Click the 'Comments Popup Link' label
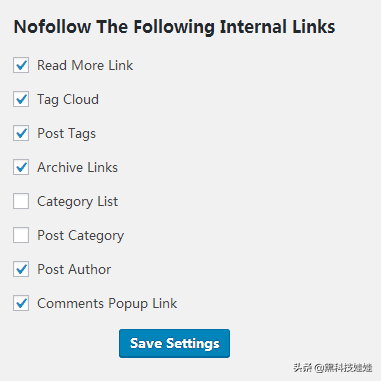Image resolution: width=381 pixels, height=381 pixels. click(107, 304)
